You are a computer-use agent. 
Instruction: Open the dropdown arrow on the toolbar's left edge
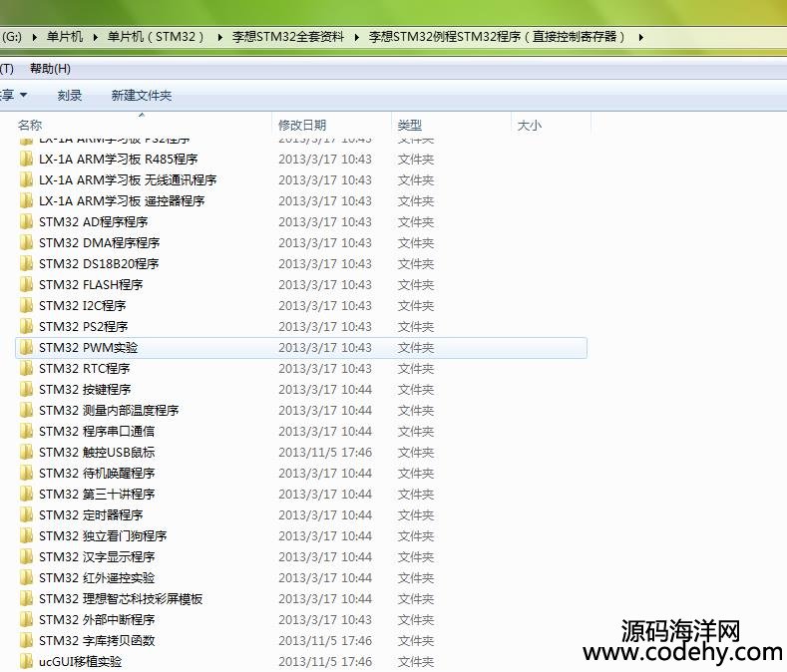click(x=24, y=96)
